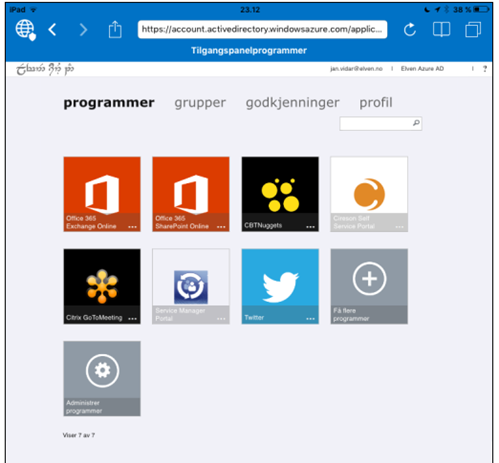
Task: Click the Tilgangspanelprogrammer page title
Action: click(249, 51)
